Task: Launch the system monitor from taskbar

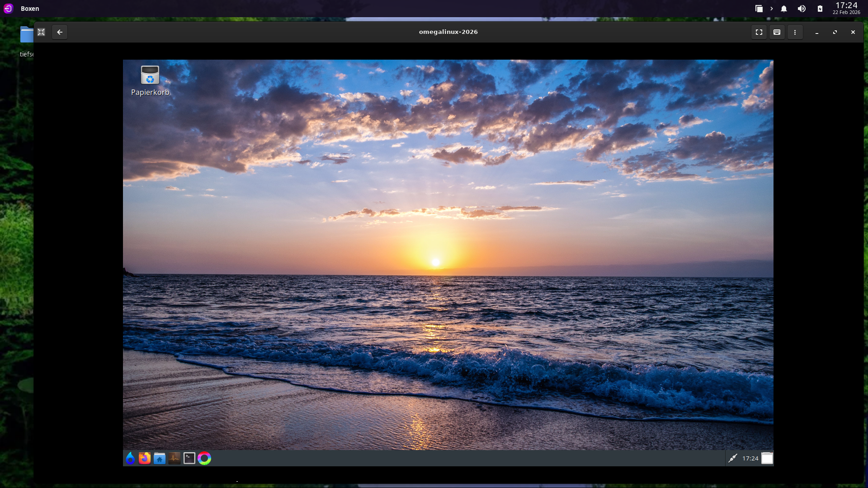Action: click(175, 458)
